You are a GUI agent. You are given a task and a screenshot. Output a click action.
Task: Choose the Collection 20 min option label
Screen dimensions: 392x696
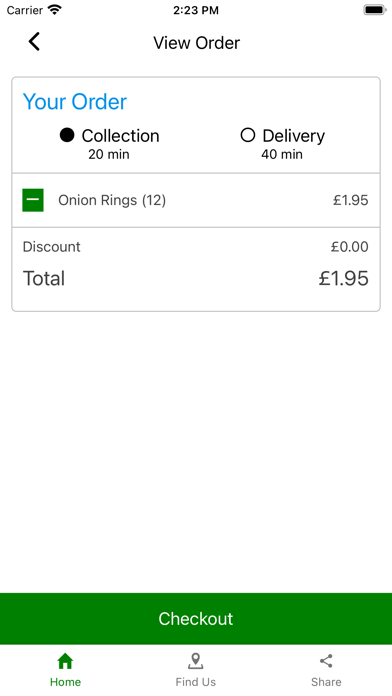click(110, 144)
